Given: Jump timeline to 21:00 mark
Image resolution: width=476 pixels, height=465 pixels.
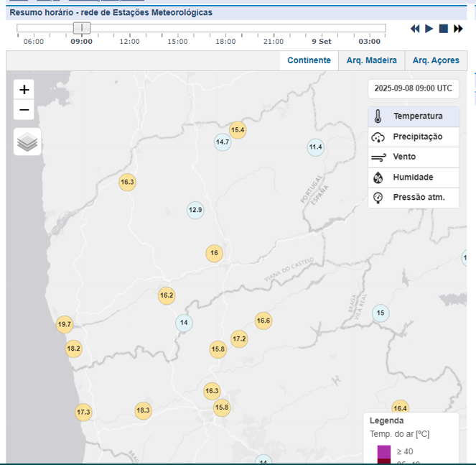Looking at the screenshot, I should click(x=274, y=42).
